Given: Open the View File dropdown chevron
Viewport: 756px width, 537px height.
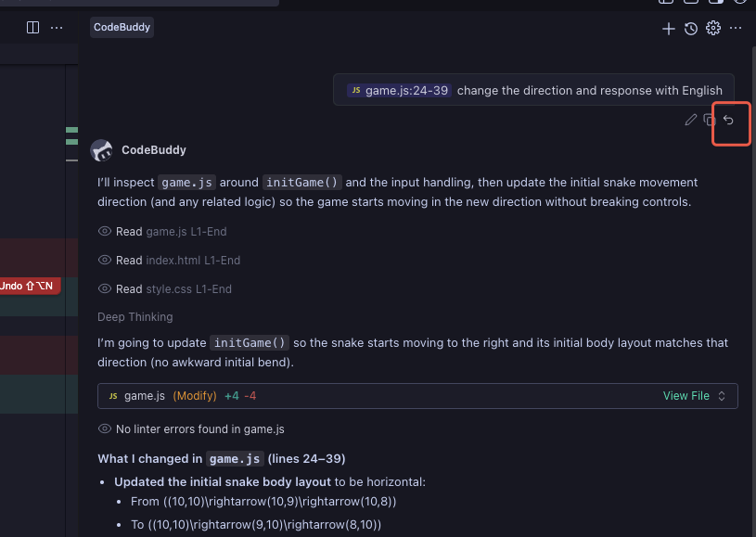Looking at the screenshot, I should (721, 395).
